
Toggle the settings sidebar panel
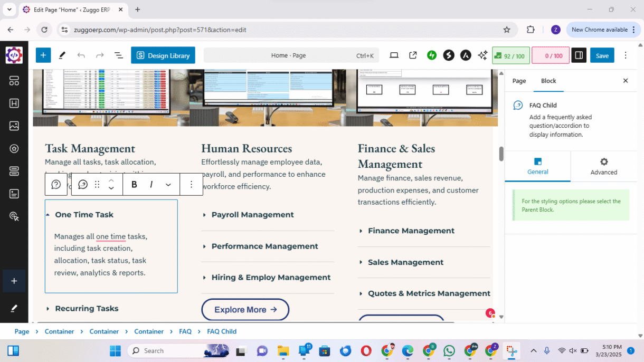[x=579, y=55]
